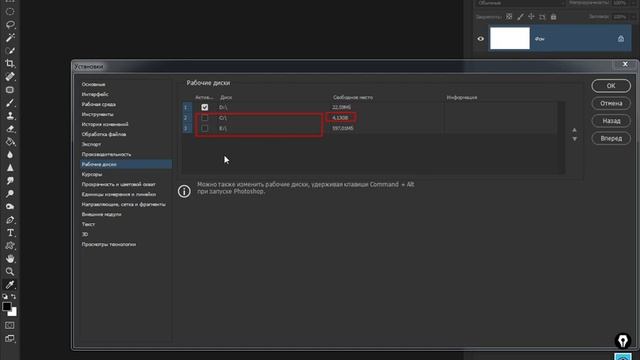Select the Eraser tool
This screenshot has width=640, height=360.
(x=10, y=129)
